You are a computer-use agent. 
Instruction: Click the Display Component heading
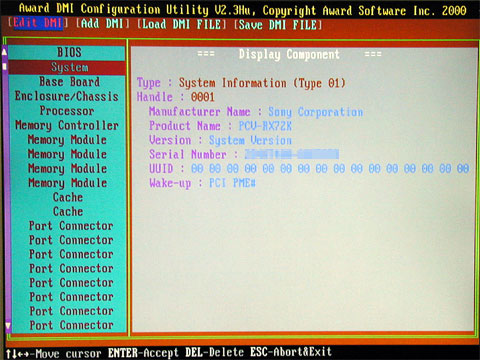(289, 54)
